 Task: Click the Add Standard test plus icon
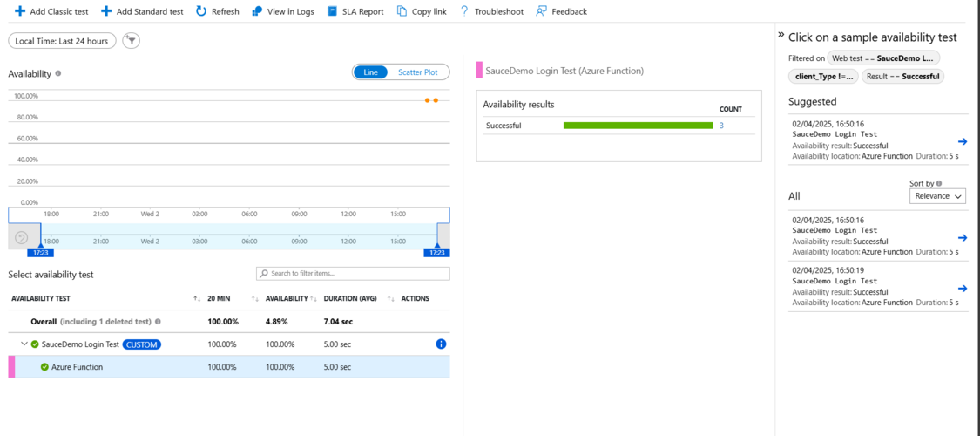(x=106, y=11)
